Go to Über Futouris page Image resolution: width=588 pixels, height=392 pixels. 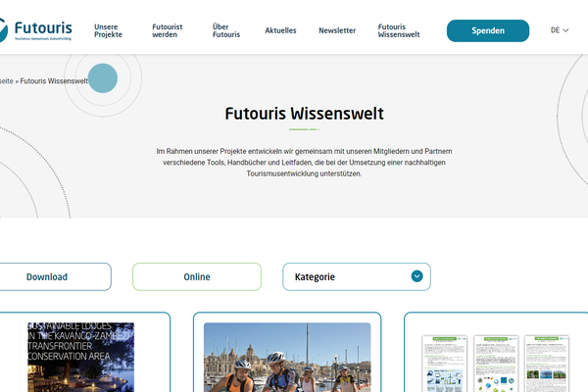pyautogui.click(x=226, y=30)
